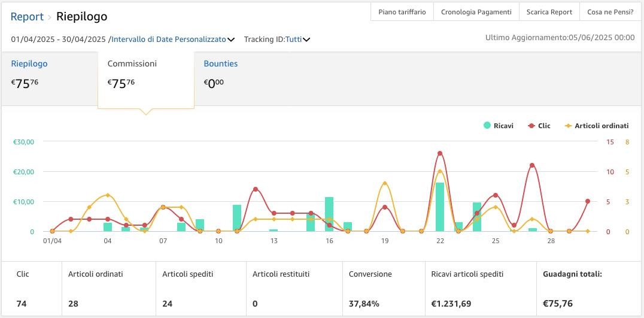Toggle Ricavi series in chart legend
The width and height of the screenshot is (644, 318).
(503, 126)
